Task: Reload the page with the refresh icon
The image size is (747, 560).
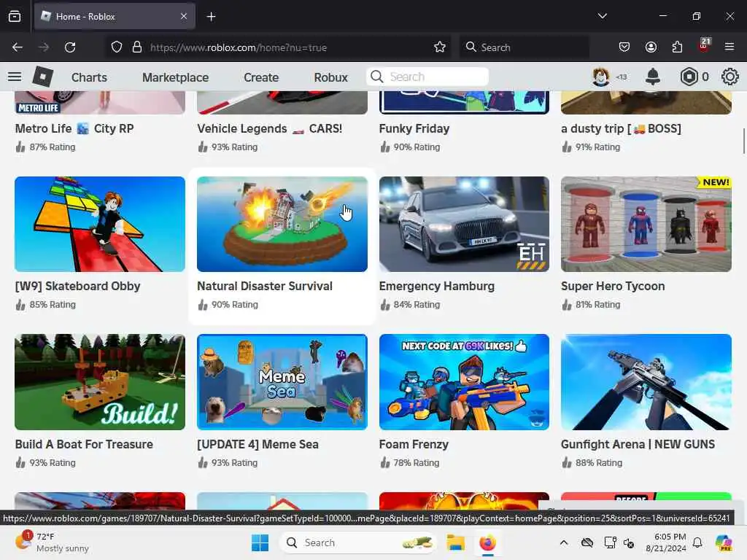Action: click(x=70, y=47)
